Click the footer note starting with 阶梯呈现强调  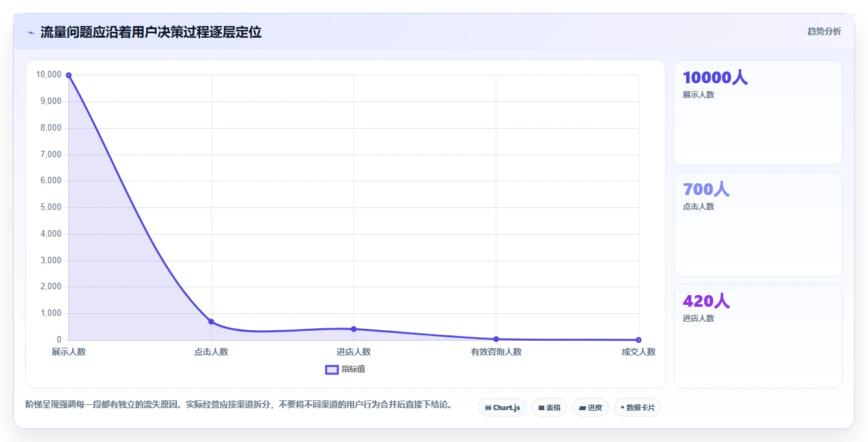(x=238, y=404)
